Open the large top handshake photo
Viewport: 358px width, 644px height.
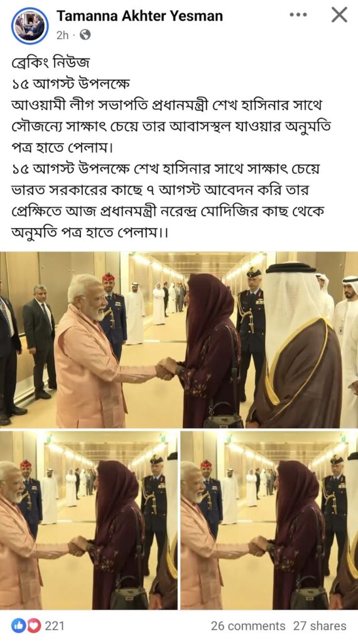point(179,340)
